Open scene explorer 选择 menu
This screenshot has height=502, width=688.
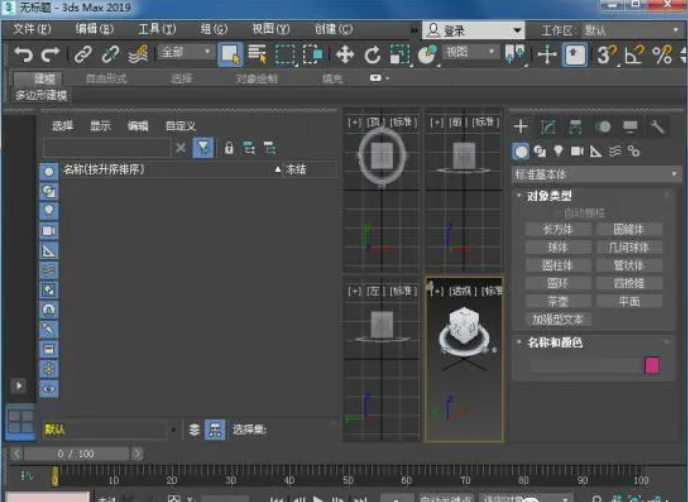tap(62, 126)
